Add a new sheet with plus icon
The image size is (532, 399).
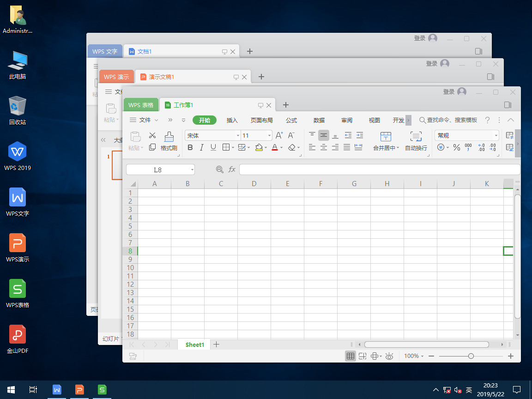tap(216, 345)
